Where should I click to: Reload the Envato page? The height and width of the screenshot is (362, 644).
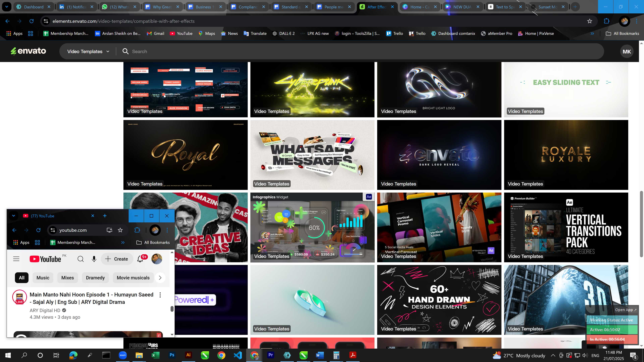coord(32,21)
